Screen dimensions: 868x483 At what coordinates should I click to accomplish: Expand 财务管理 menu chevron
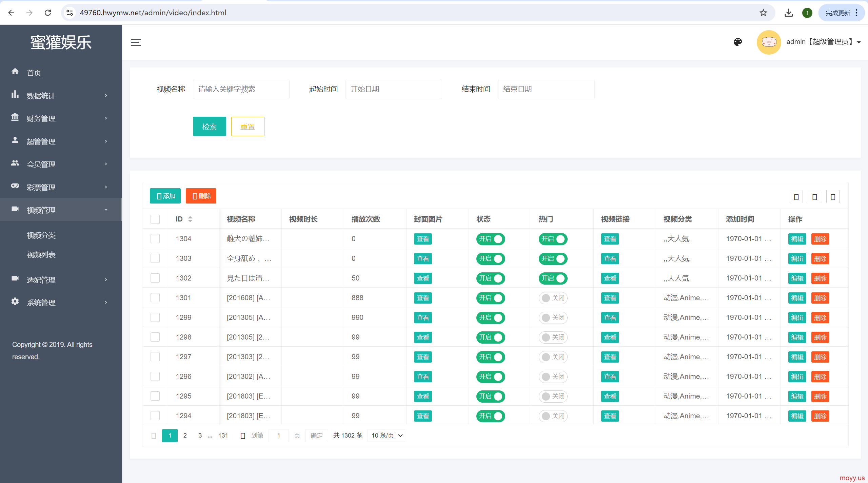pos(106,118)
